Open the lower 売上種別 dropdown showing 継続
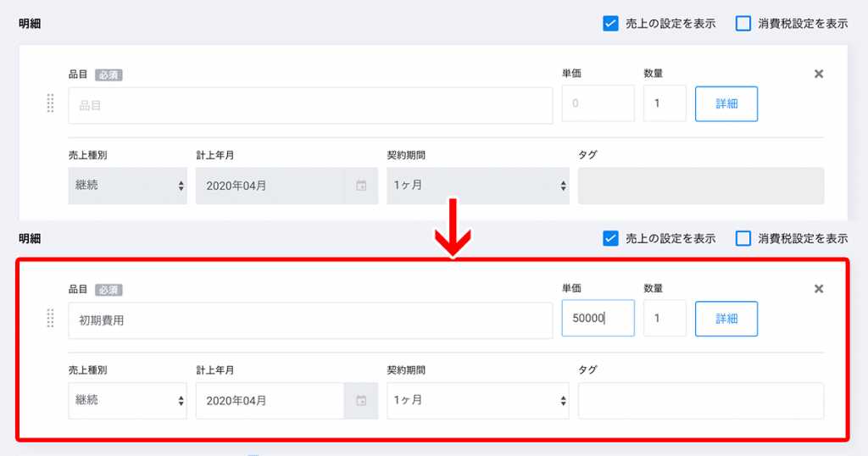Screen dimensions: 868x456 (128, 401)
